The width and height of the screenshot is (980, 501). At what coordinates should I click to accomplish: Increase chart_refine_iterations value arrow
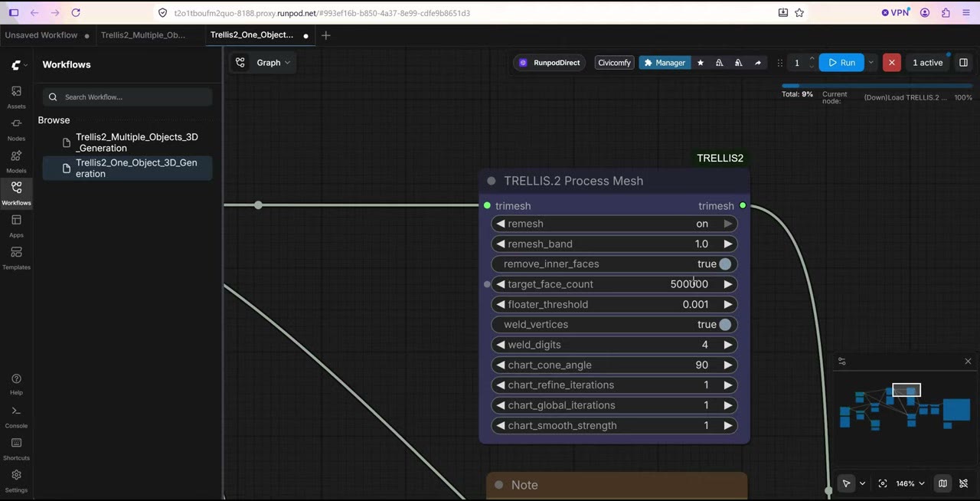pos(727,385)
